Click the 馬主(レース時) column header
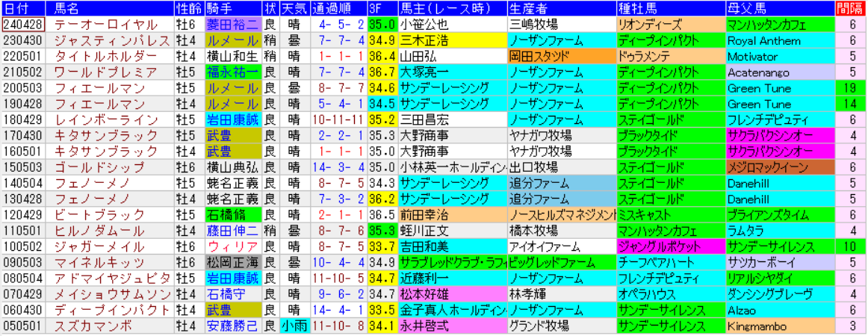This screenshot has height=336, width=868. pos(452,8)
